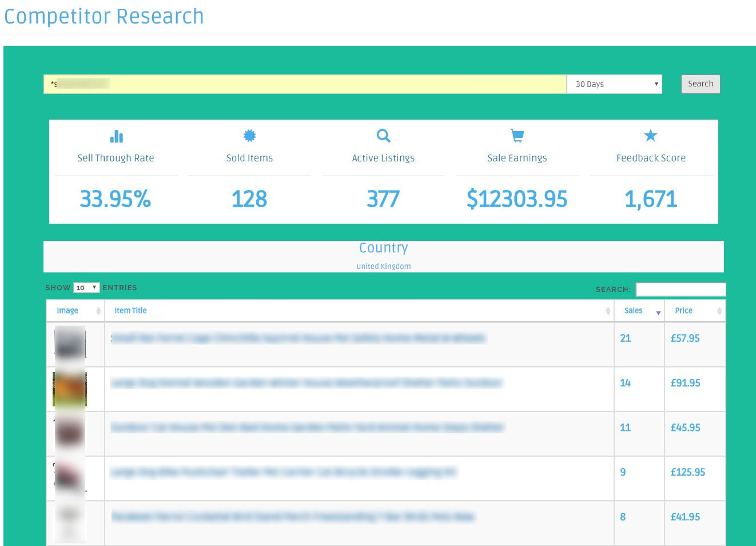Open the second row product thumbnail

click(x=70, y=389)
